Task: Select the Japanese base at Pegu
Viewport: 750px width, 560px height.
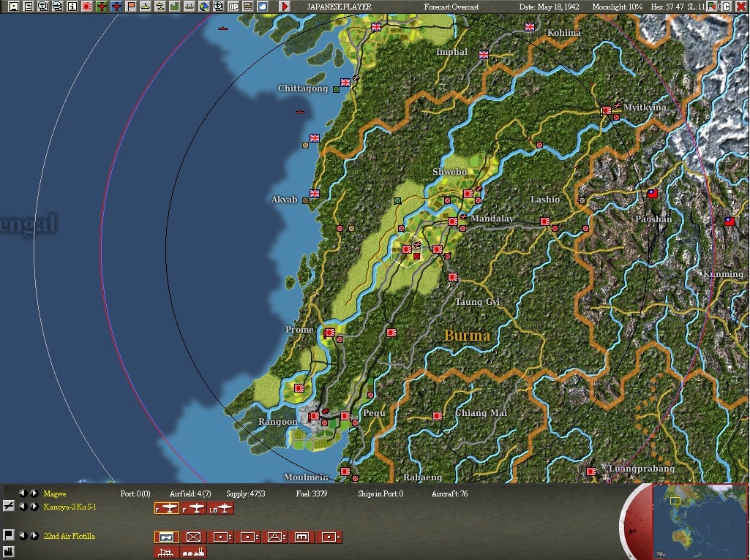Action: [x=345, y=416]
